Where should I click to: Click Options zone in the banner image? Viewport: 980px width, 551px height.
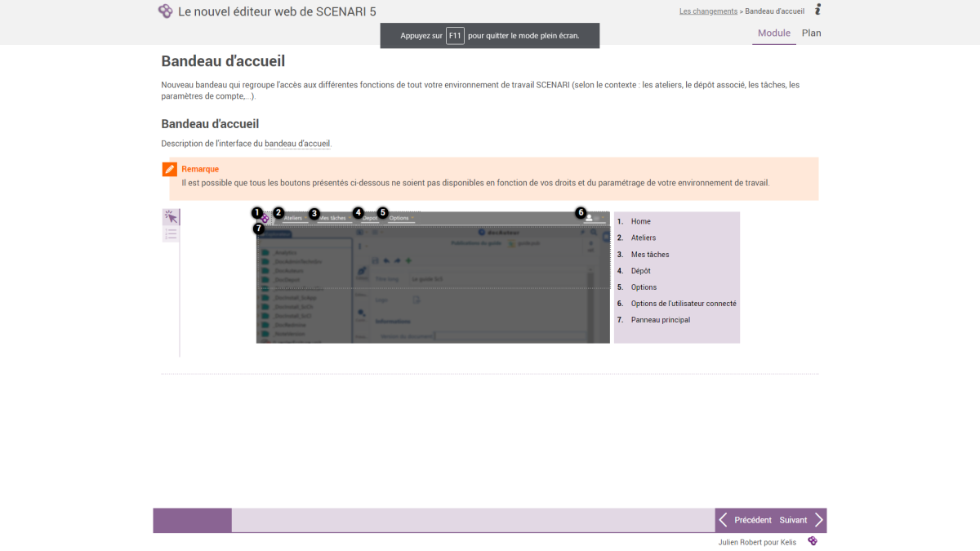[x=400, y=218]
